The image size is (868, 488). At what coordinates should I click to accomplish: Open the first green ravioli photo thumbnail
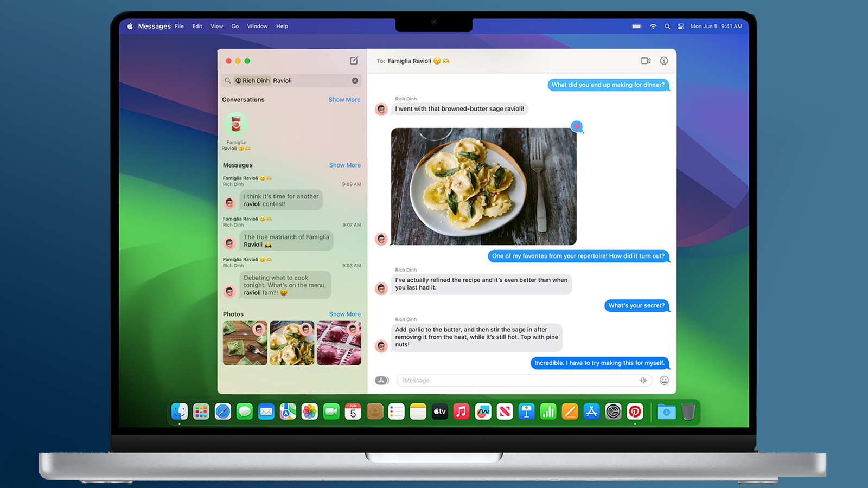245,343
